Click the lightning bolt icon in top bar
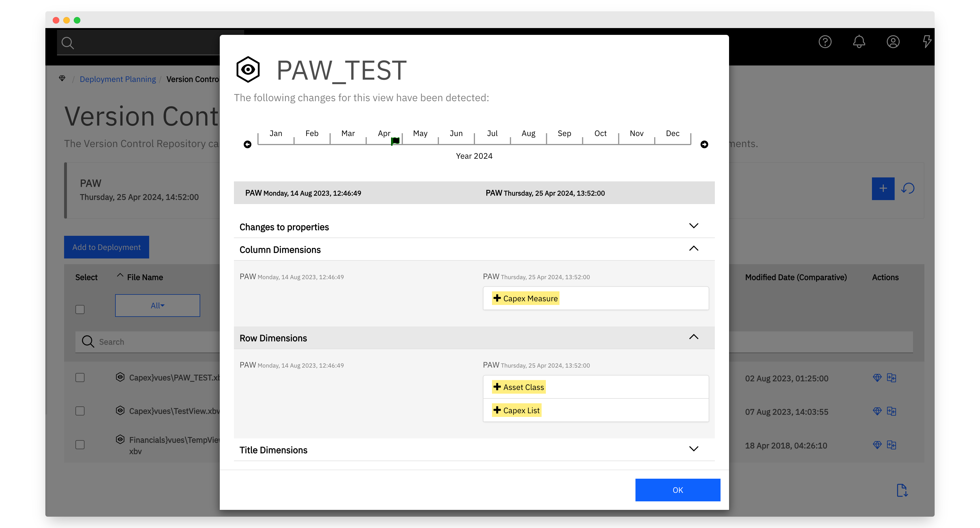 [927, 42]
